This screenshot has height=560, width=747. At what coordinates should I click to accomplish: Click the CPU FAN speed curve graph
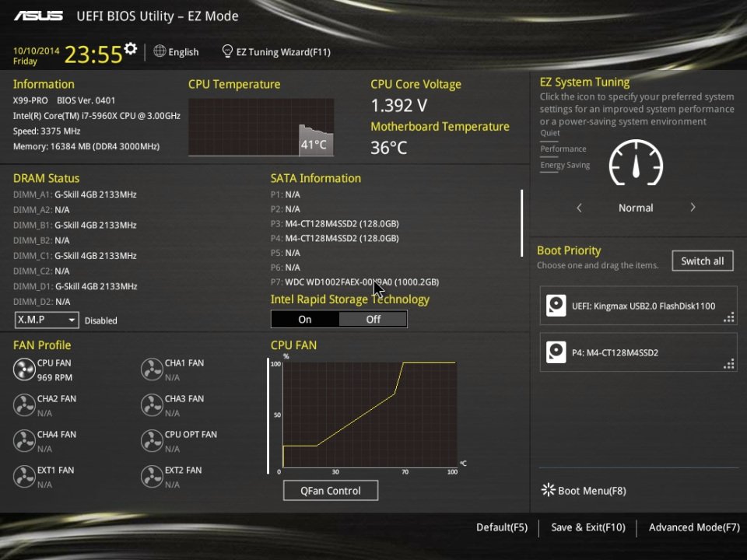(x=370, y=415)
